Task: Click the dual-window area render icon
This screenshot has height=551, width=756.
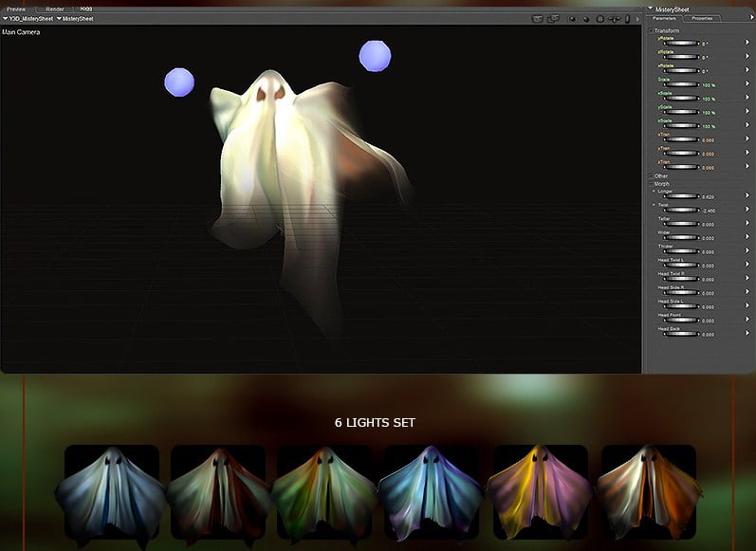Action: point(554,19)
